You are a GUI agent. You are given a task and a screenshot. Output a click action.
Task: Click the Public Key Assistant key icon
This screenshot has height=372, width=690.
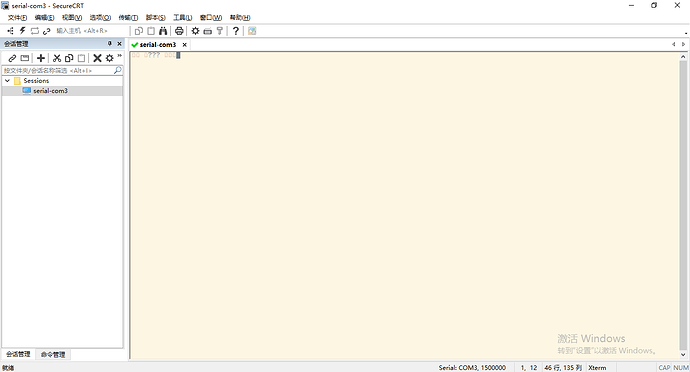(220, 31)
